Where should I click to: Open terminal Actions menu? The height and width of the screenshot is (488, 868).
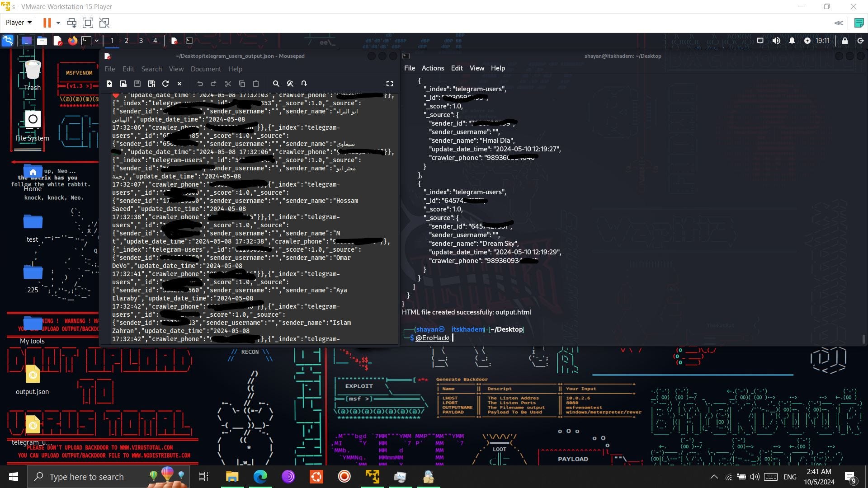pos(433,68)
